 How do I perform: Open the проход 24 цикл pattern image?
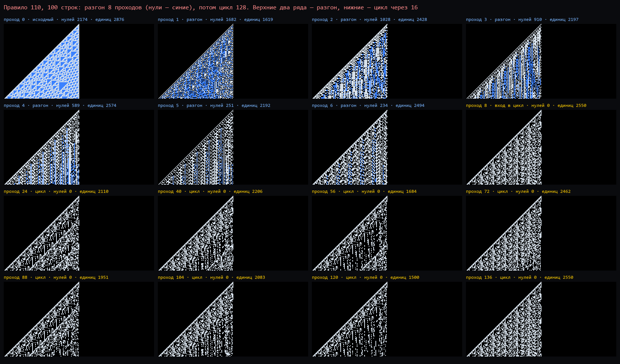[79, 233]
